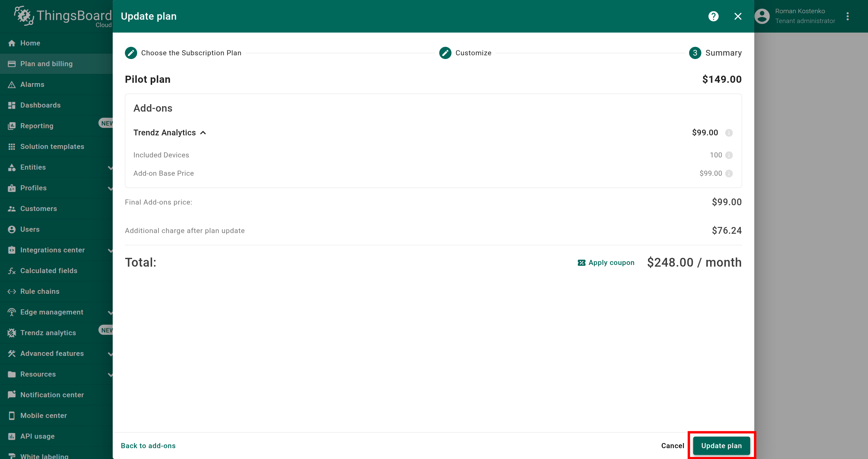Click the Apply coupon ticket icon
This screenshot has height=459, width=868.
click(x=581, y=263)
